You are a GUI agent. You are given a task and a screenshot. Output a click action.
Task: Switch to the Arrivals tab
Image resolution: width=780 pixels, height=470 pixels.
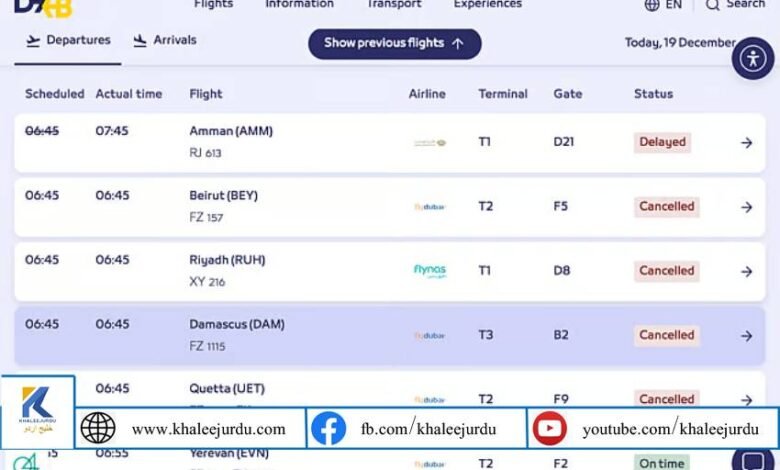click(164, 41)
